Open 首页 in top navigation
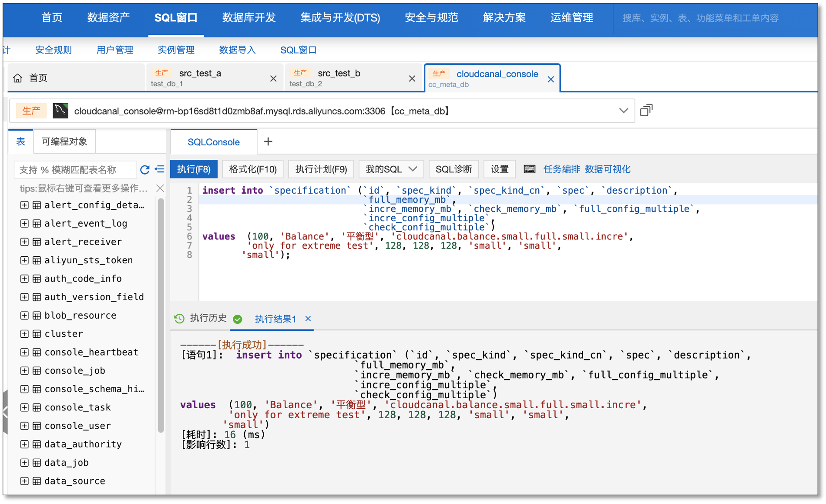 (52, 17)
